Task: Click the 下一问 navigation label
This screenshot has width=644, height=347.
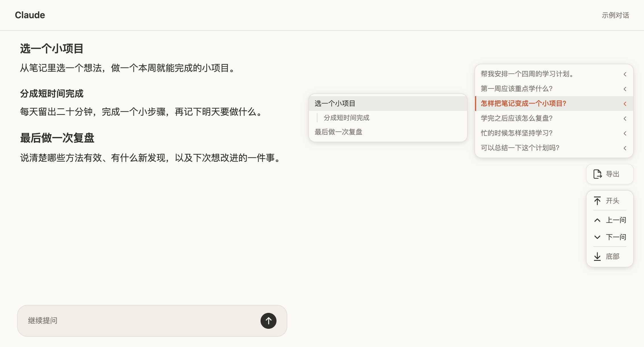Action: coord(616,237)
